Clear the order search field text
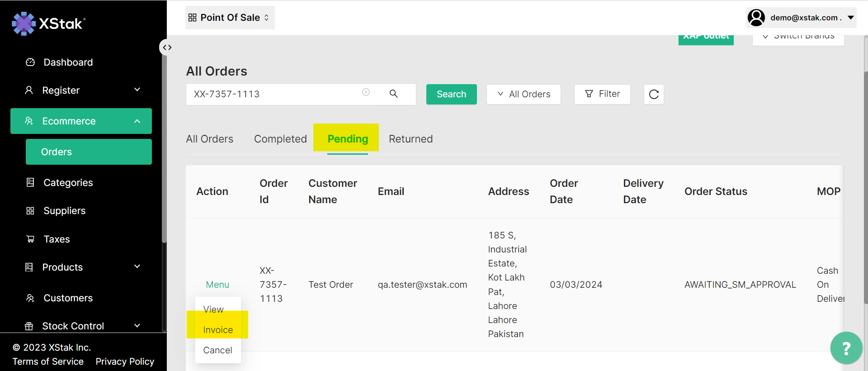Screen dimensions: 868x371 [366, 92]
